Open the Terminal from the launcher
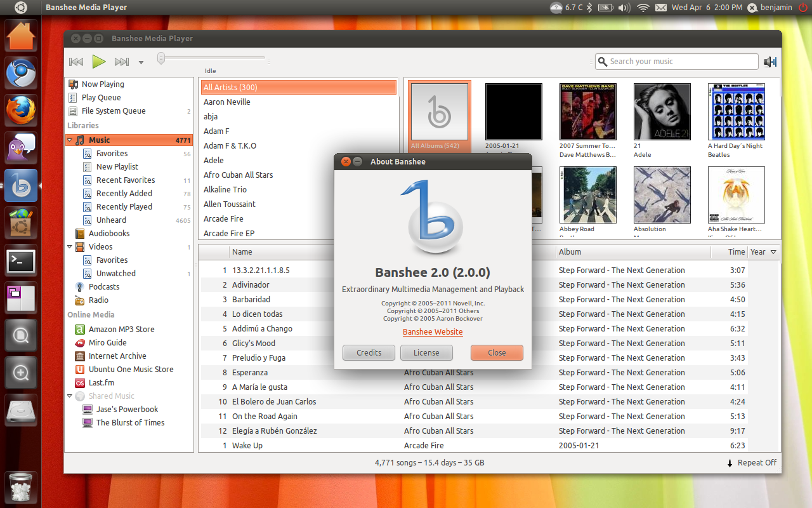This screenshot has width=812, height=508. [21, 261]
